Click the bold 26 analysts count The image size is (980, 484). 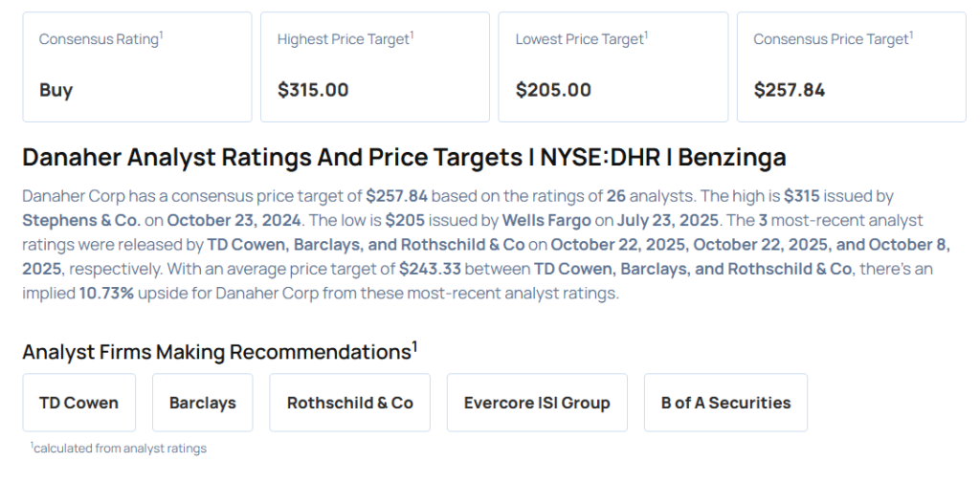click(x=616, y=196)
